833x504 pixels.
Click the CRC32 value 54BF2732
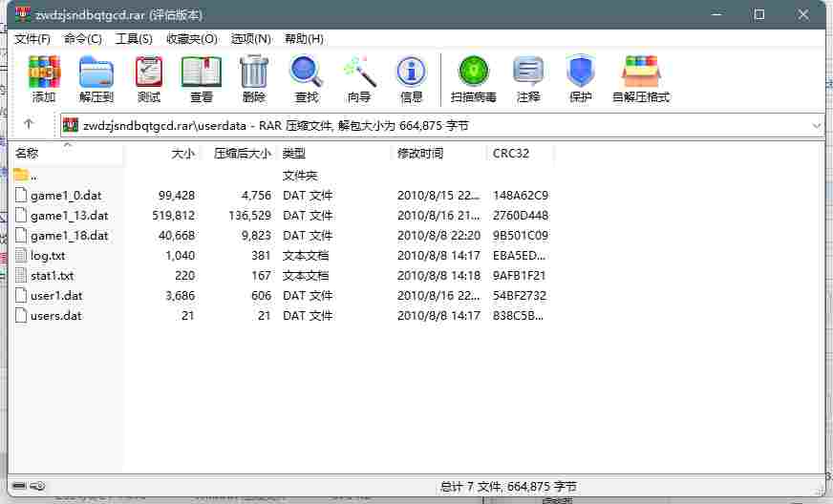click(x=520, y=295)
